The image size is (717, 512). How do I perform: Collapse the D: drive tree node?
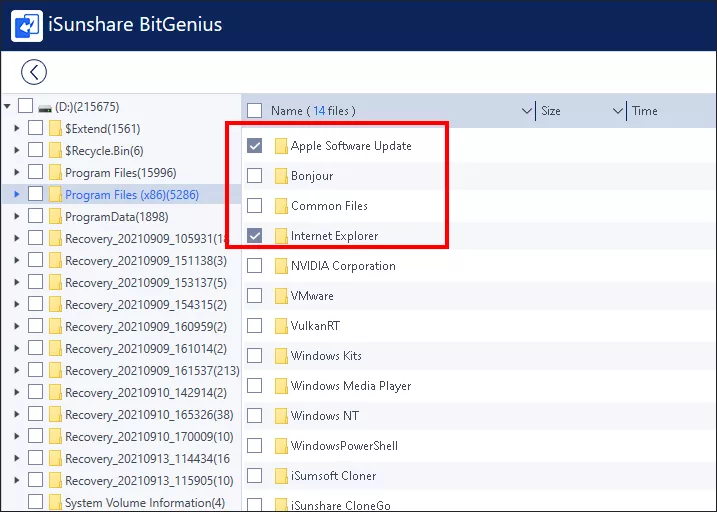(x=7, y=107)
